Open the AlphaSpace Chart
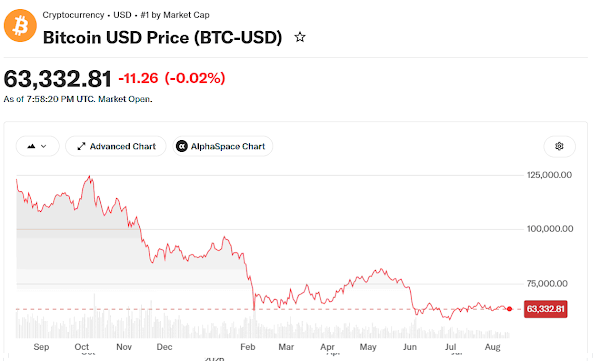600x361 pixels. click(222, 146)
